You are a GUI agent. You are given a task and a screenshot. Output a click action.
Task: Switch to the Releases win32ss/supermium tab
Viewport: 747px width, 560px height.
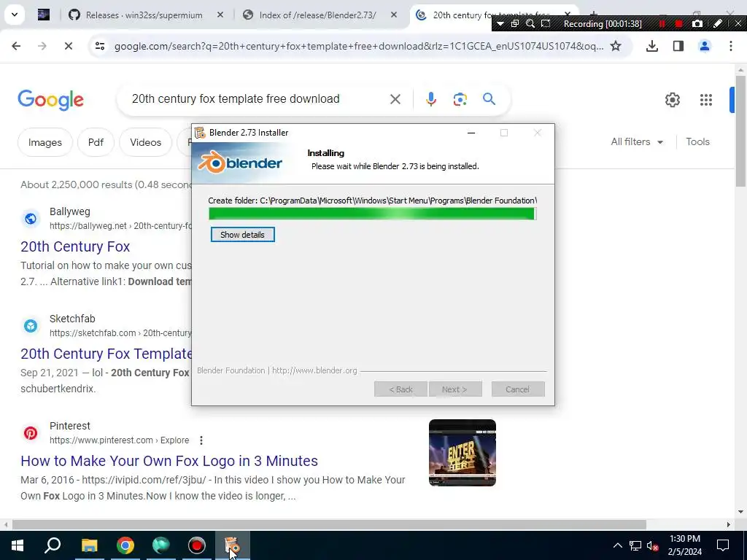coord(144,15)
